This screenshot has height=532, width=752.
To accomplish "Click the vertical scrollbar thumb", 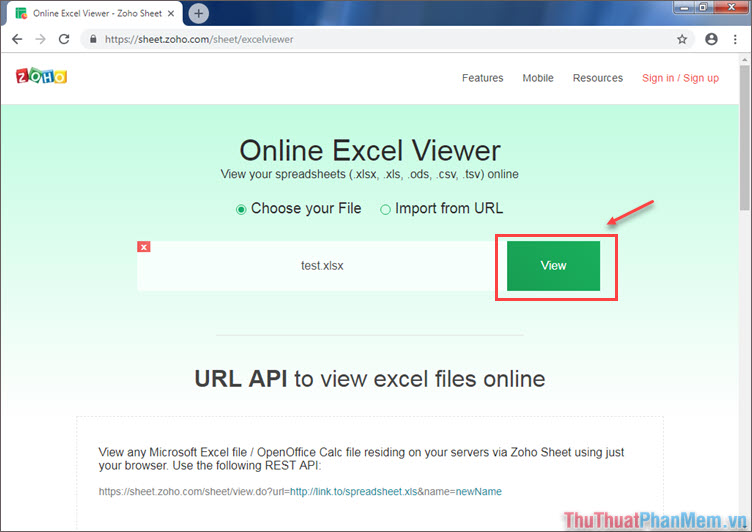I will (x=744, y=138).
